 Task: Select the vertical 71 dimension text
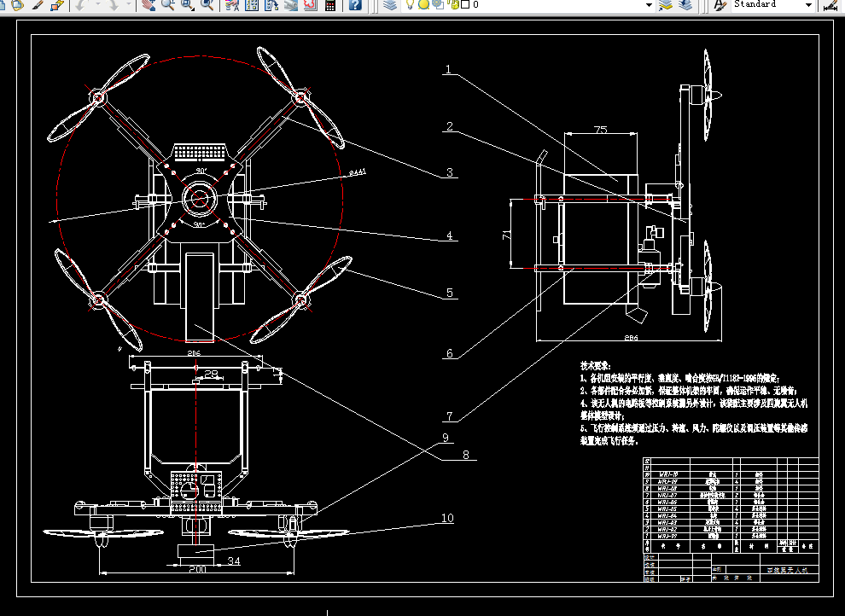click(x=506, y=234)
